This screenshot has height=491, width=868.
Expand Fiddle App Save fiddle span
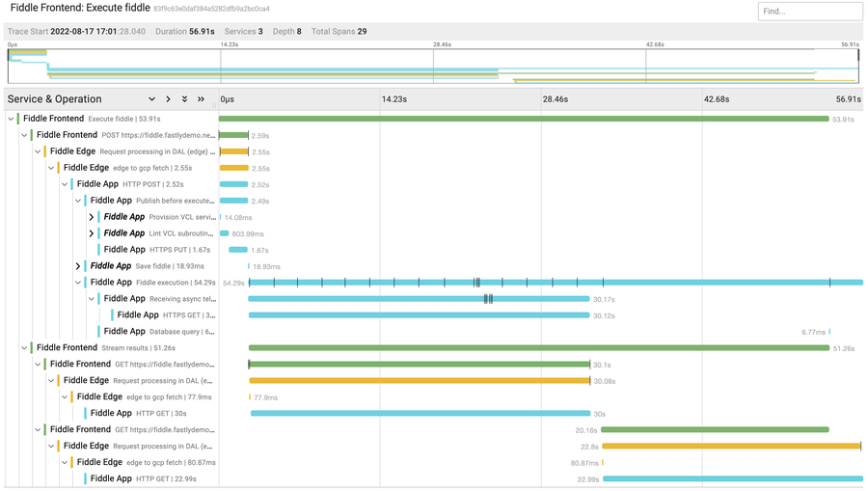pos(78,266)
